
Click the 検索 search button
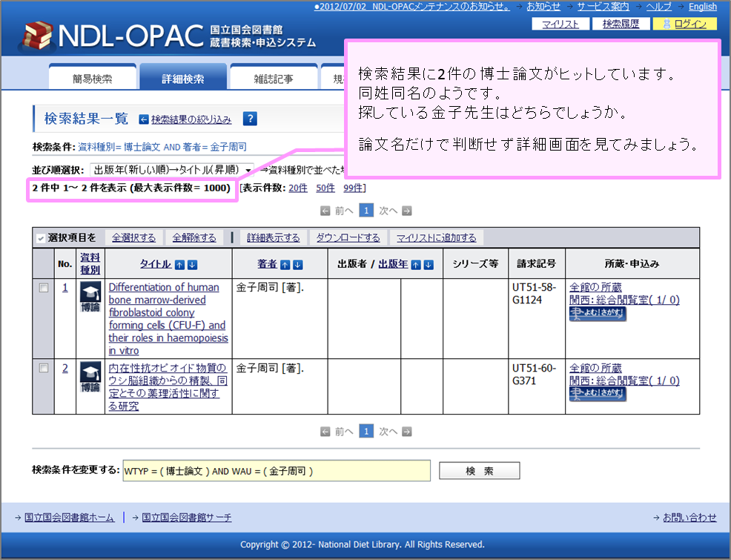(x=479, y=471)
